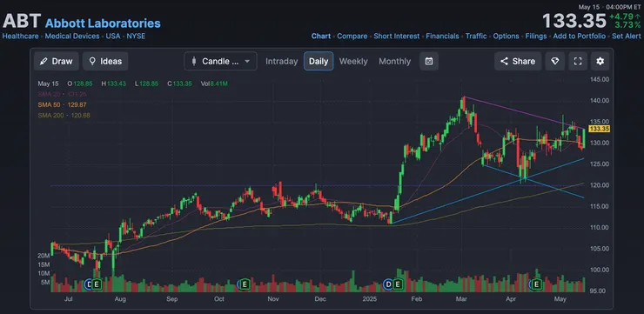Viewport: 644px width, 314px height.
Task: Click the July dividend D marker
Action: point(89,284)
